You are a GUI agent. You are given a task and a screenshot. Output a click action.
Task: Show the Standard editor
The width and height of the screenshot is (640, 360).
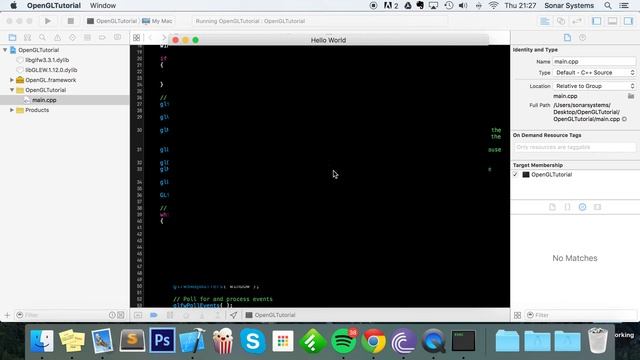545,21
